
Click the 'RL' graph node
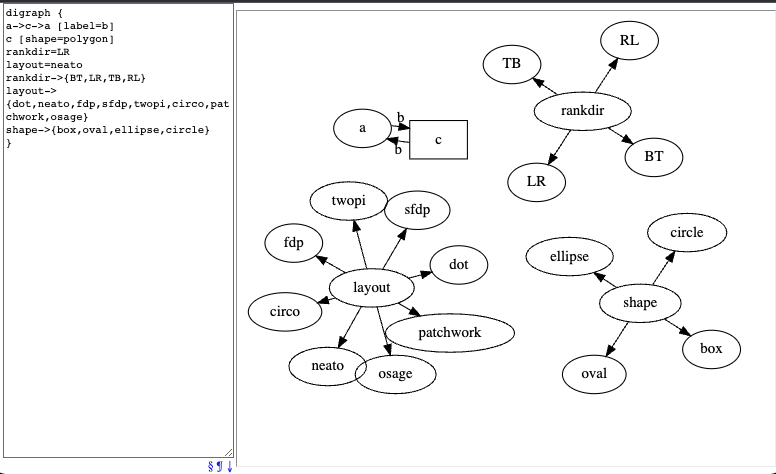pyautogui.click(x=629, y=40)
